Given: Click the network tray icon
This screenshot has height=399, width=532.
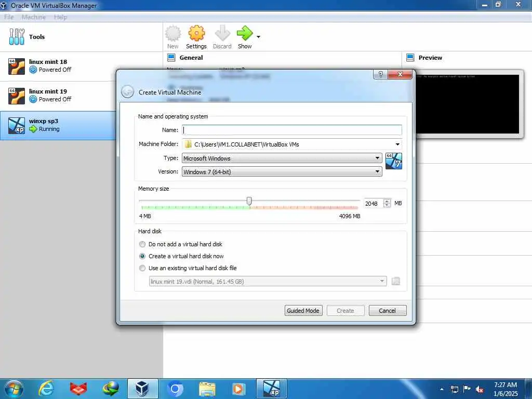Looking at the screenshot, I should click(x=454, y=389).
